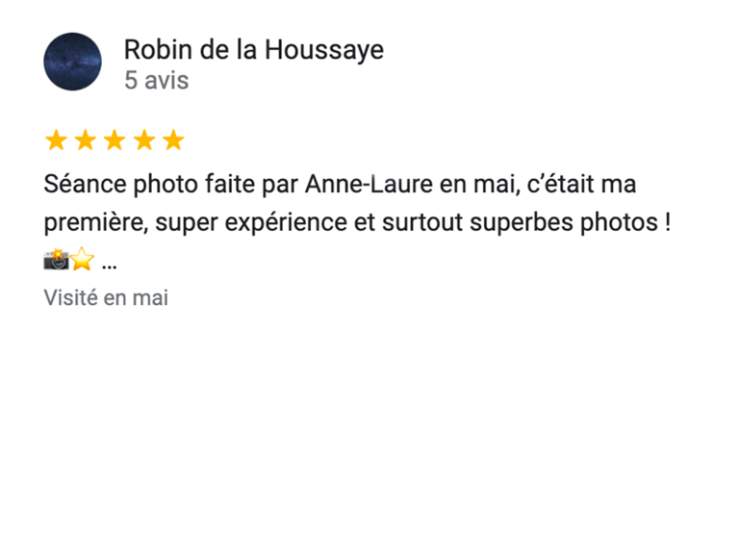The width and height of the screenshot is (739, 560).
Task: Click the first yellow rating star
Action: coord(56,140)
